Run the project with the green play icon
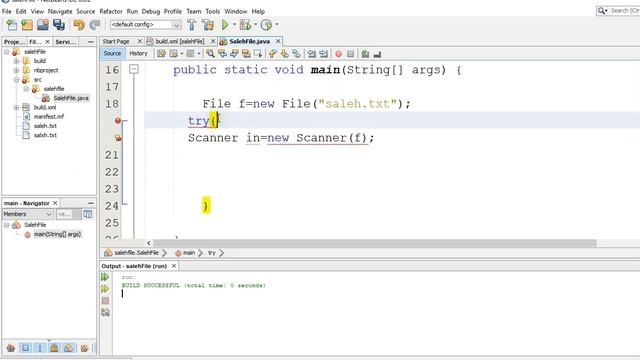The height and width of the screenshot is (360, 640). (x=225, y=25)
